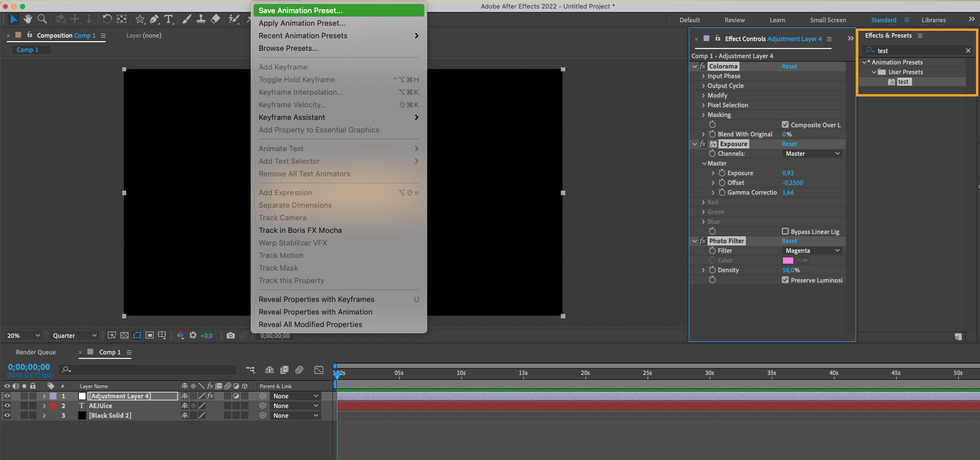Open the Filter Magenta dropdown
The height and width of the screenshot is (460, 980).
coord(812,251)
